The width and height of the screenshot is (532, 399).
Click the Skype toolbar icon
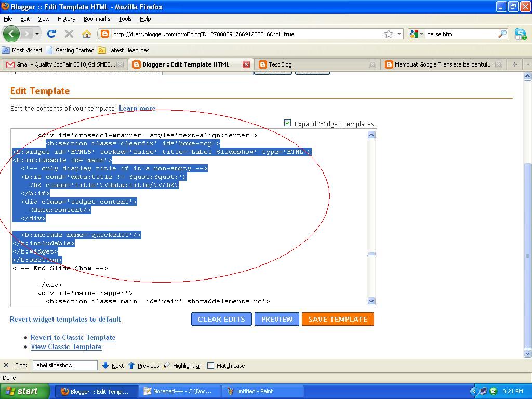coord(520,34)
